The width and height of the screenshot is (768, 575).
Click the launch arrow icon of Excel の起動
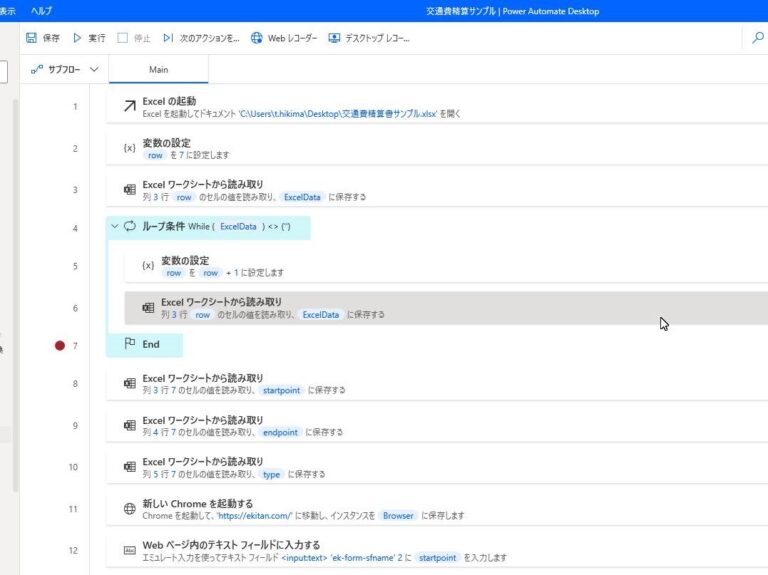129,106
